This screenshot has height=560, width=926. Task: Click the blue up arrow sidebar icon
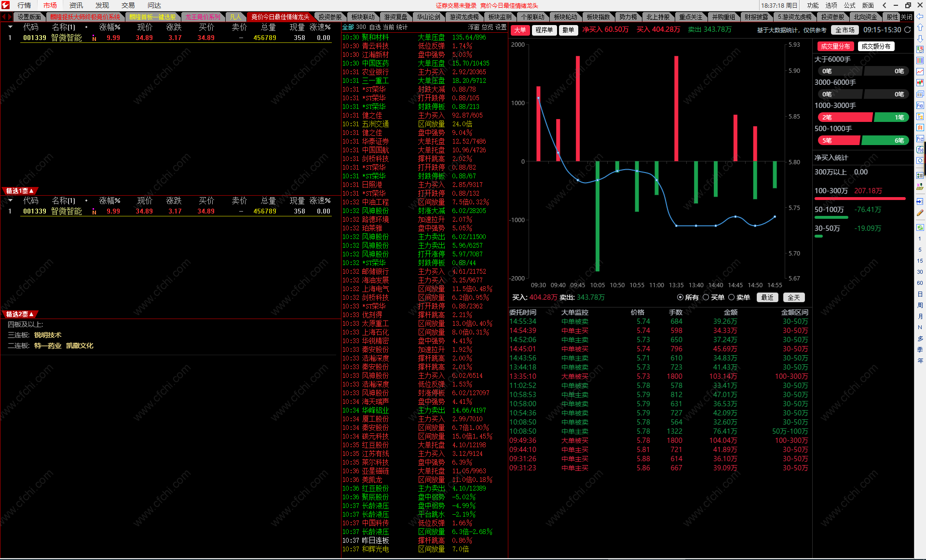point(920,28)
